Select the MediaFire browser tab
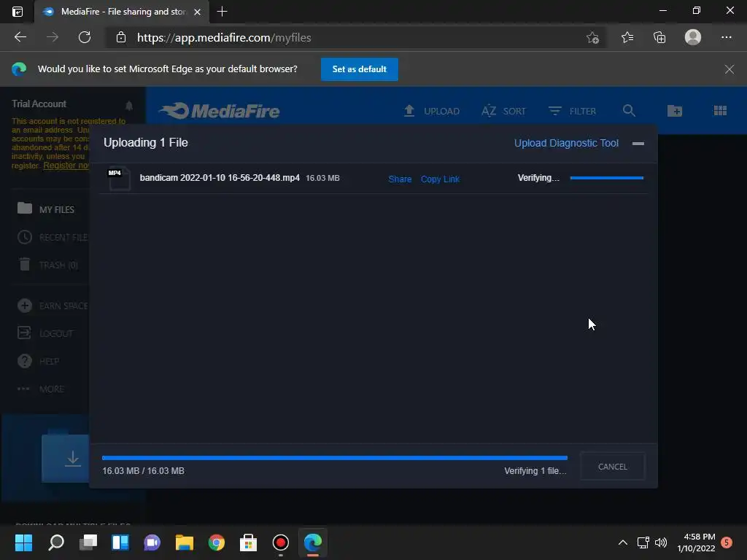The width and height of the screenshot is (747, 560). 122,12
